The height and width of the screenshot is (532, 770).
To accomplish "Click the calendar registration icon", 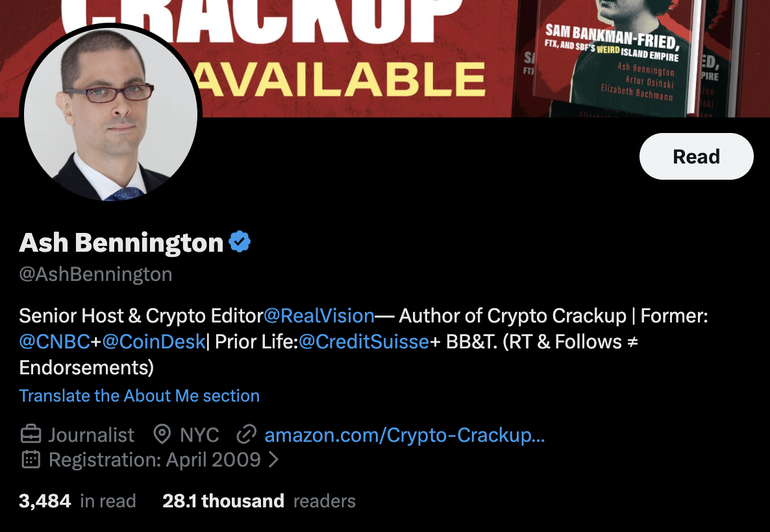I will click(x=31, y=459).
